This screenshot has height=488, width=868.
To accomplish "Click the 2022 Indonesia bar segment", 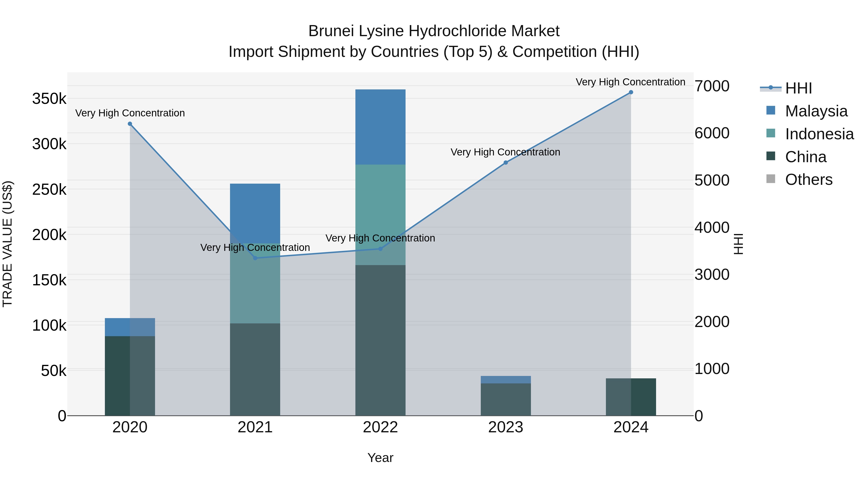I will pyautogui.click(x=380, y=215).
